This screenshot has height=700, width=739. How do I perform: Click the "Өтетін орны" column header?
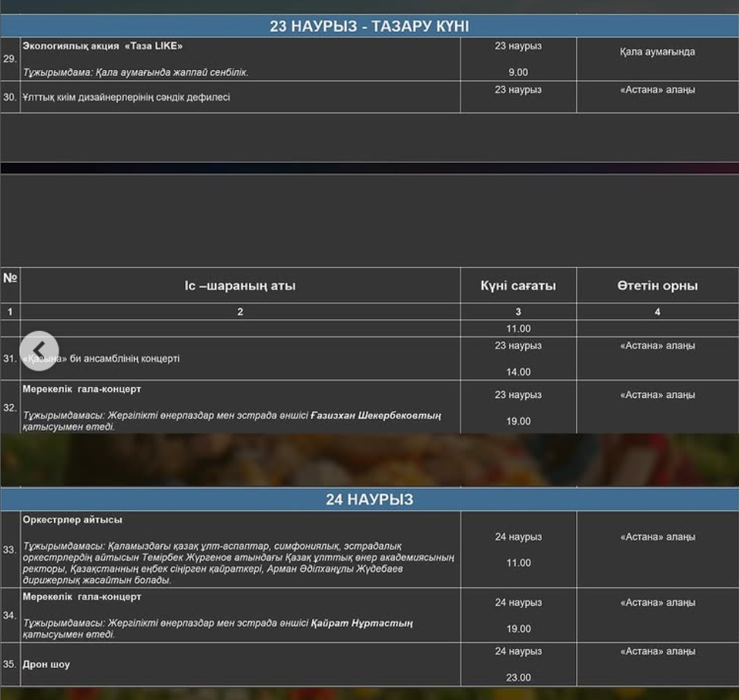tap(657, 286)
